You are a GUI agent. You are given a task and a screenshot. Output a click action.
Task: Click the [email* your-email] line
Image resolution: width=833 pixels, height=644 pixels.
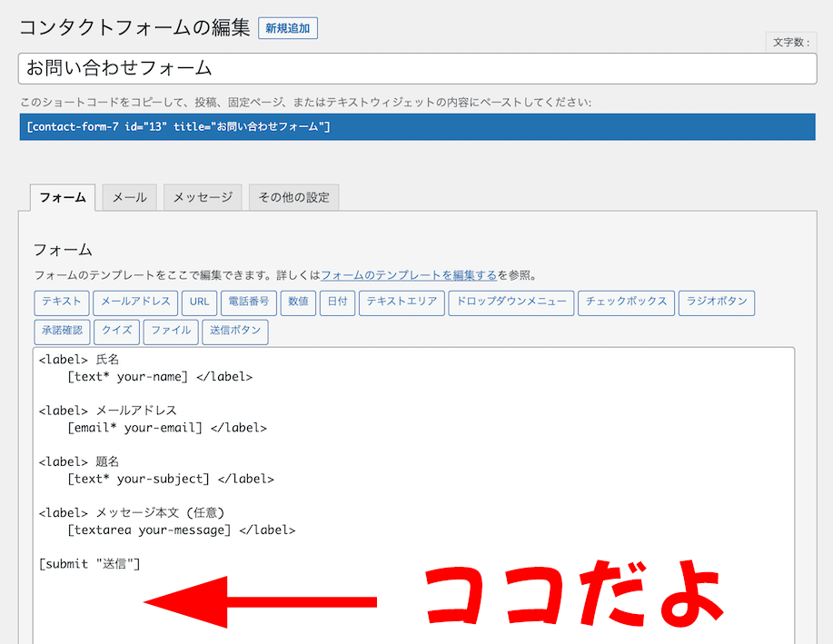click(x=167, y=428)
